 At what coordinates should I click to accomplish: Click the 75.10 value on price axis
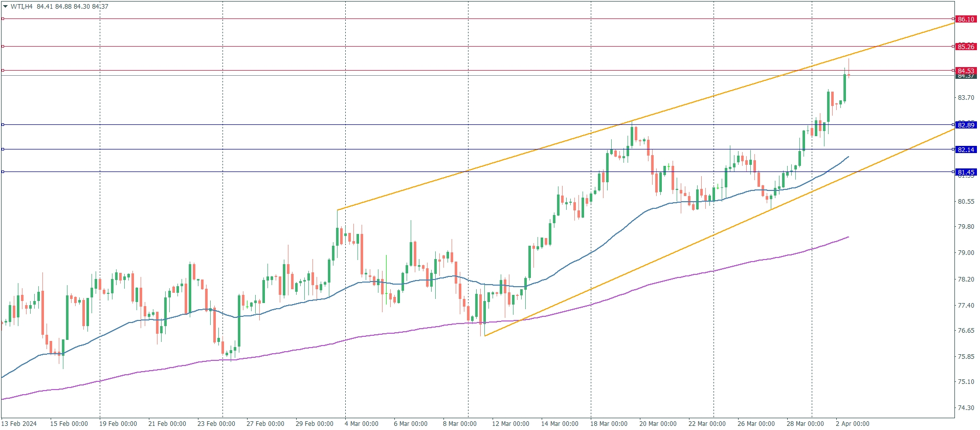click(x=966, y=382)
